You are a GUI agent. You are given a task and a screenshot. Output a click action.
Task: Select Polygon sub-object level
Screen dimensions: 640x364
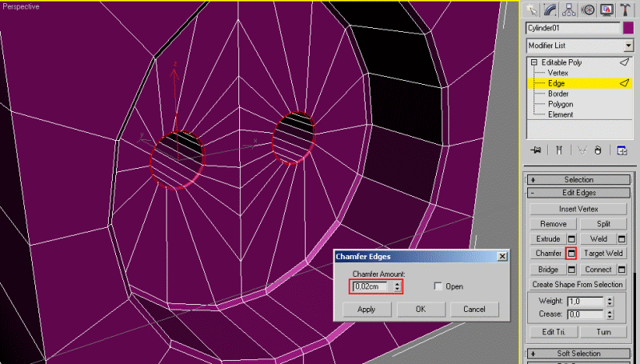pos(561,104)
